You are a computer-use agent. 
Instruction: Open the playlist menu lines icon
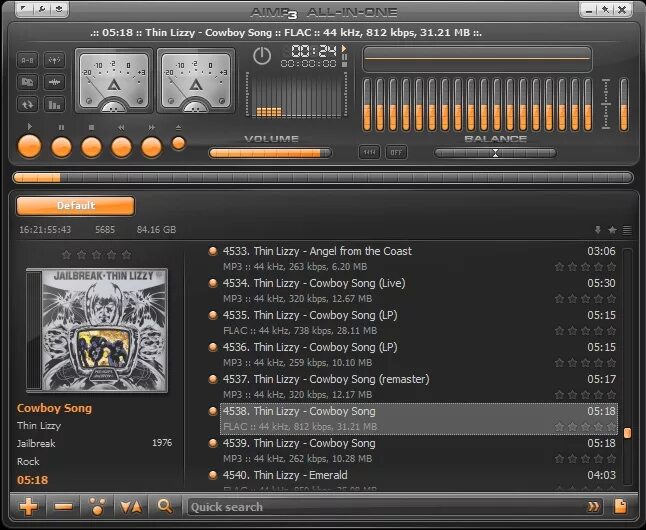click(627, 230)
